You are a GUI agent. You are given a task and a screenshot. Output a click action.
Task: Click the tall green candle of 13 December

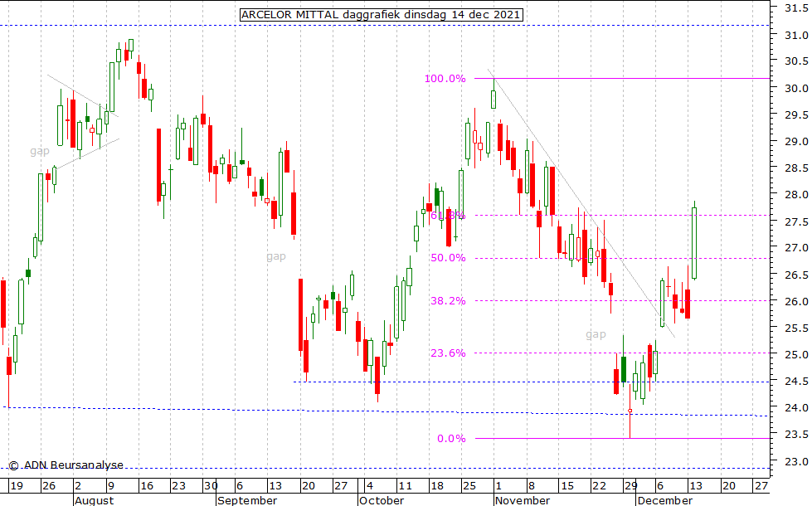coord(694,243)
